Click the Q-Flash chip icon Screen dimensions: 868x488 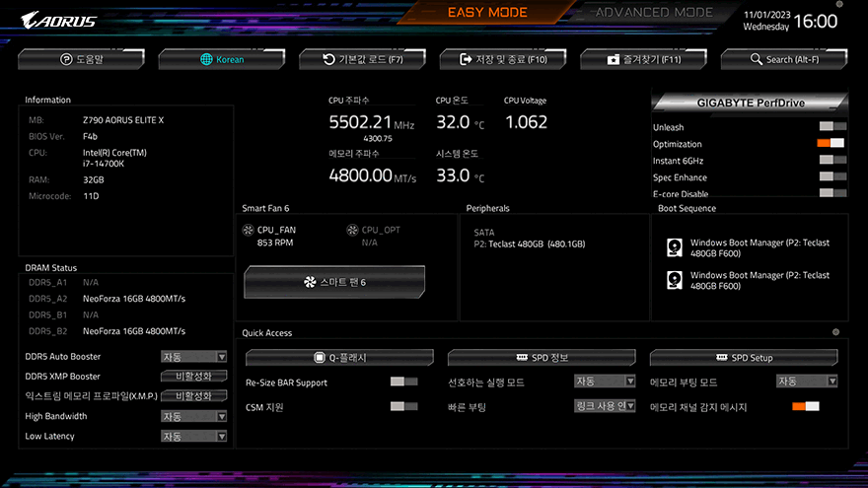pos(319,358)
